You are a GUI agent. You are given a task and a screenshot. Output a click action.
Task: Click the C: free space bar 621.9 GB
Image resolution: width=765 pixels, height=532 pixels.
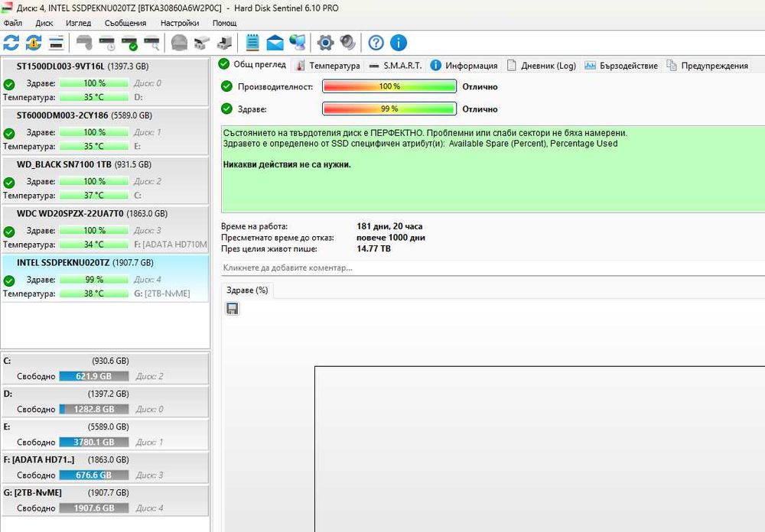94,376
